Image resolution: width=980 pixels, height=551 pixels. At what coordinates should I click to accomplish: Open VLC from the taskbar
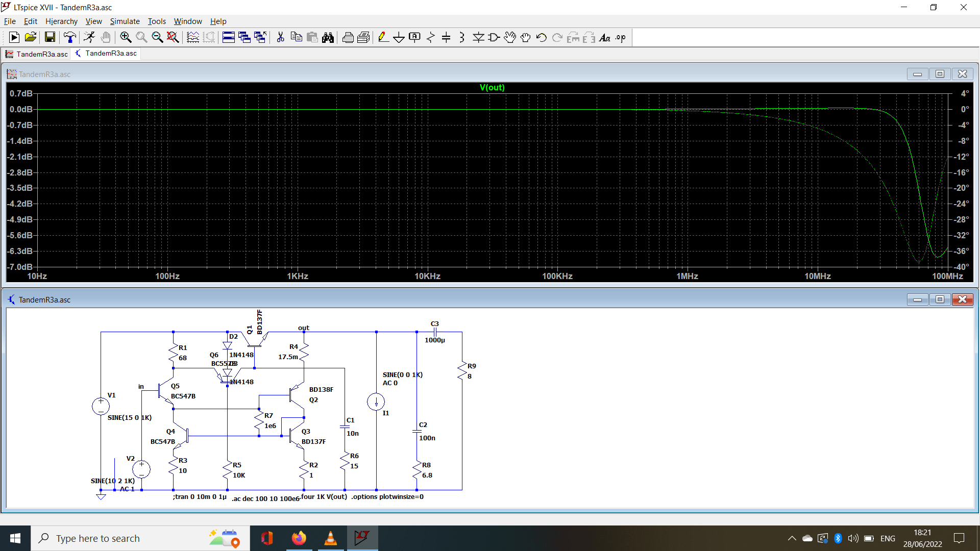(x=331, y=538)
